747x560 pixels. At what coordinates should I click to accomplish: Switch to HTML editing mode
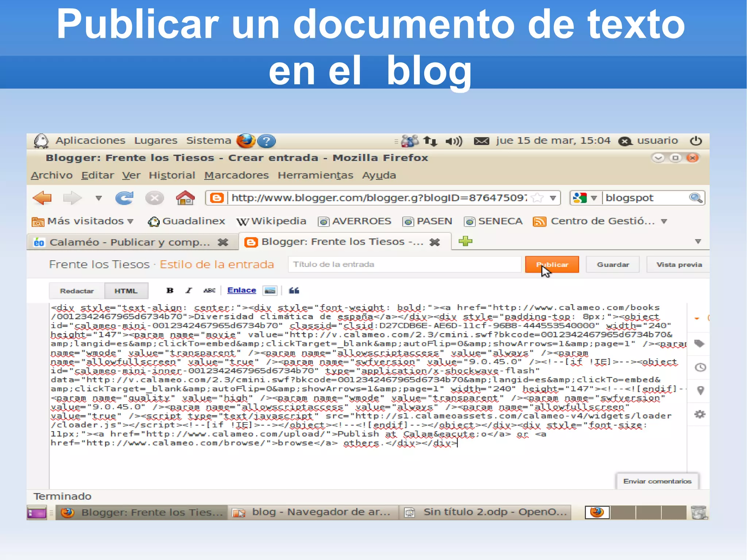[x=126, y=291]
